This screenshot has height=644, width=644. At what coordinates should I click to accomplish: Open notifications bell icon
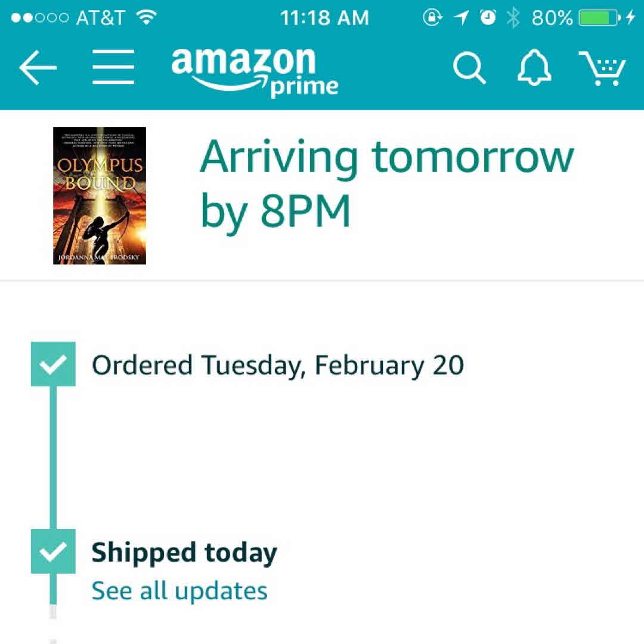coord(534,67)
